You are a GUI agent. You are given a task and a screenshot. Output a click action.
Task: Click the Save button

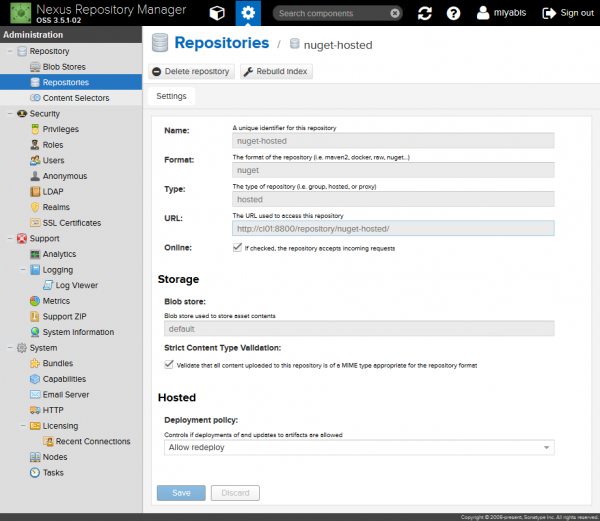click(181, 493)
